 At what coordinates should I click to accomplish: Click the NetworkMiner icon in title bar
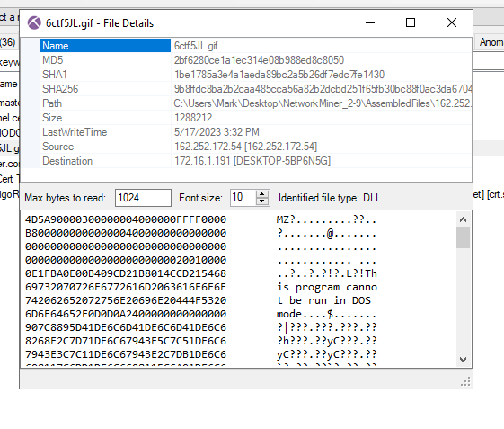pos(34,22)
